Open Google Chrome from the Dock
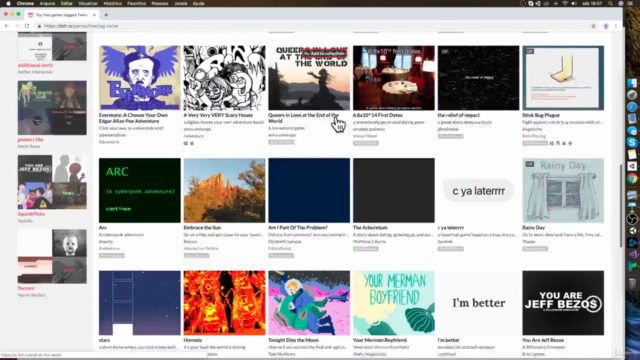The height and width of the screenshot is (360, 640). tap(632, 178)
